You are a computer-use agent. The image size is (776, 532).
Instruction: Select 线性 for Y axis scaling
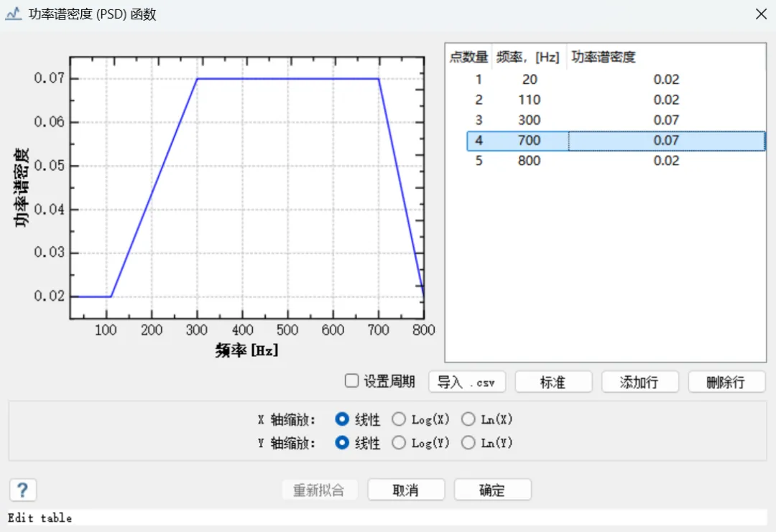(x=343, y=443)
